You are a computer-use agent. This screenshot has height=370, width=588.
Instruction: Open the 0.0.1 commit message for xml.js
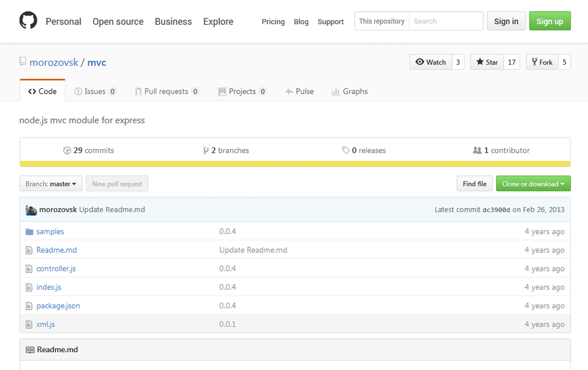[227, 324]
